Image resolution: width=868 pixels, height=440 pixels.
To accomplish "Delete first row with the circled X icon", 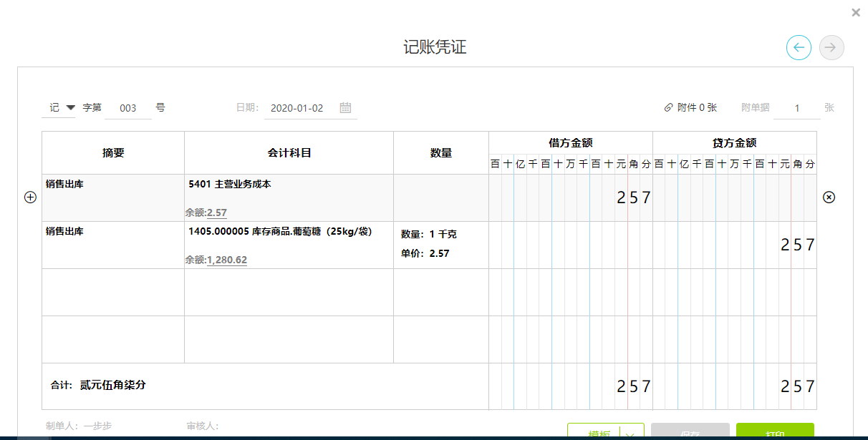I will point(829,197).
